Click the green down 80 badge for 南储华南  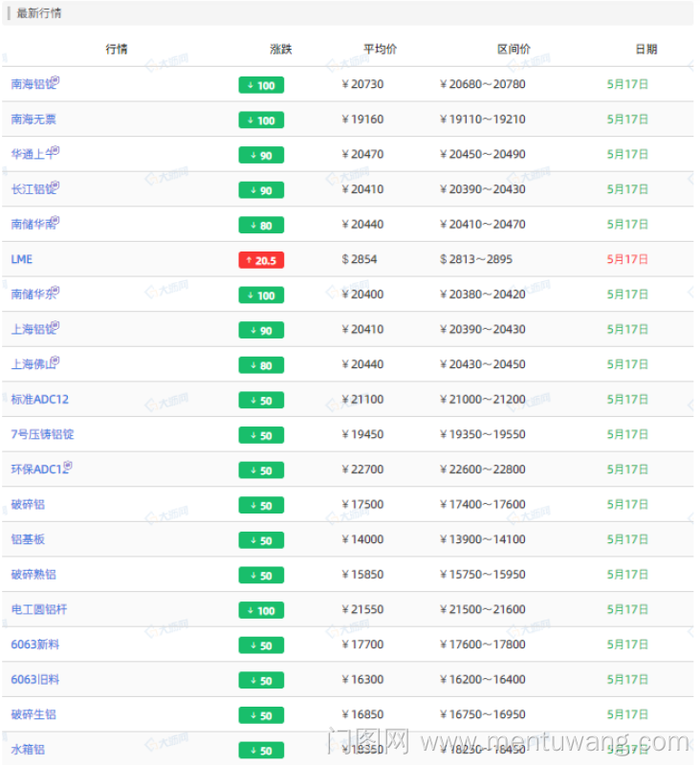[261, 226]
